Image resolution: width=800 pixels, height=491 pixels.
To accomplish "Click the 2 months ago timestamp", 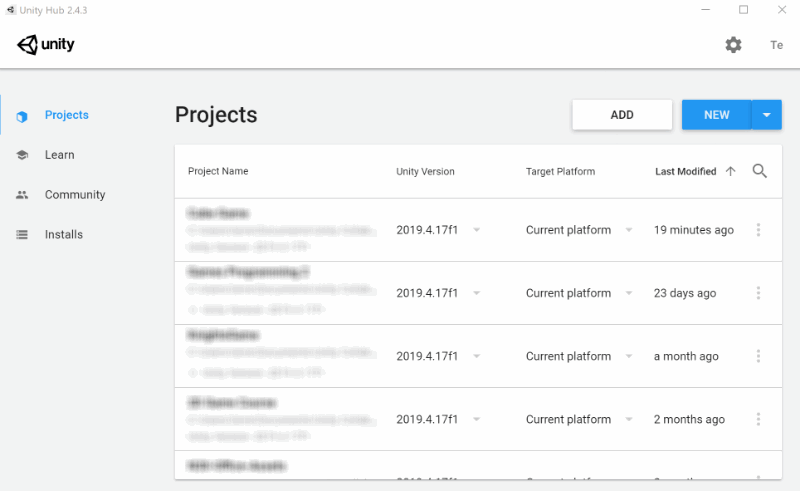I will coord(689,419).
